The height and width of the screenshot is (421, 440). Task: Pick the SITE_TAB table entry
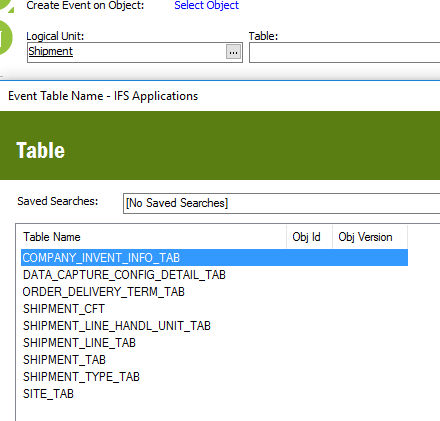point(214,394)
